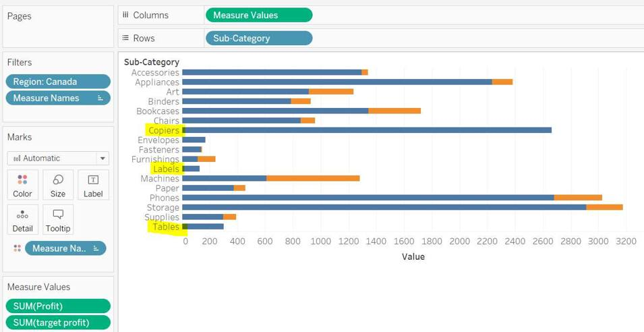The image size is (644, 332).
Task: Click the Label marks card icon
Action: click(93, 180)
